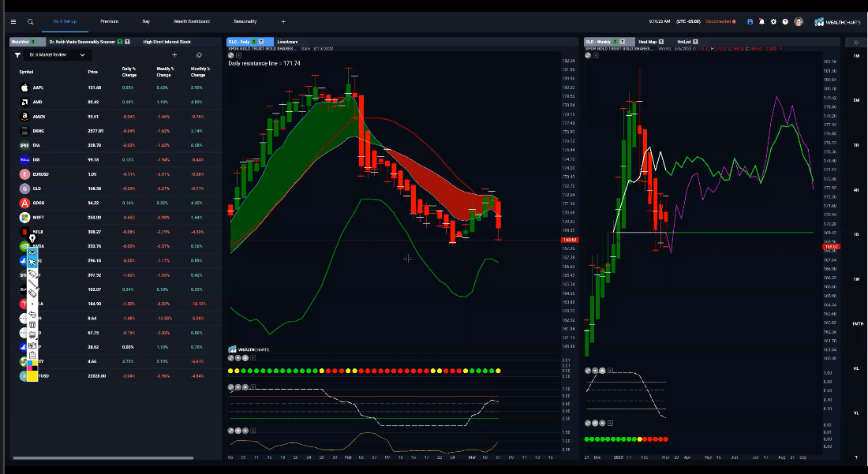Open the hamburger main menu
Image resolution: width=868 pixels, height=474 pixels.
pyautogui.click(x=13, y=21)
